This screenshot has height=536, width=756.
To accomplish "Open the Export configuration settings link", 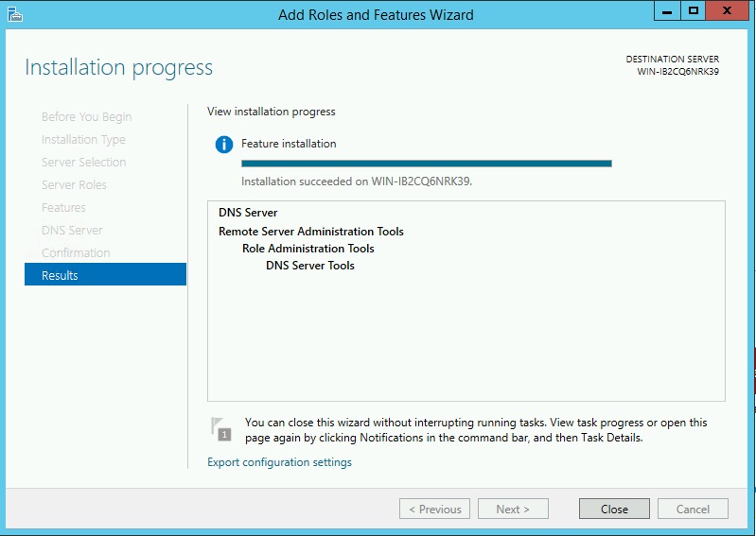I will tap(280, 462).
